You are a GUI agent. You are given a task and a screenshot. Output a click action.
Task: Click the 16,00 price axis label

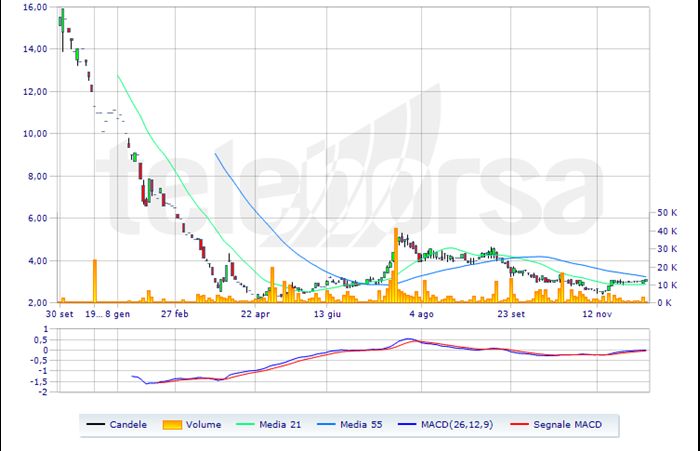pyautogui.click(x=34, y=7)
